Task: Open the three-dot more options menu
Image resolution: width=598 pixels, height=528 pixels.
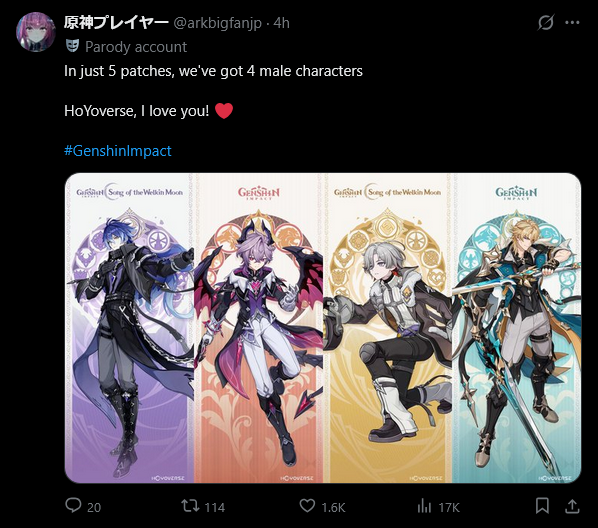Action: (x=572, y=23)
